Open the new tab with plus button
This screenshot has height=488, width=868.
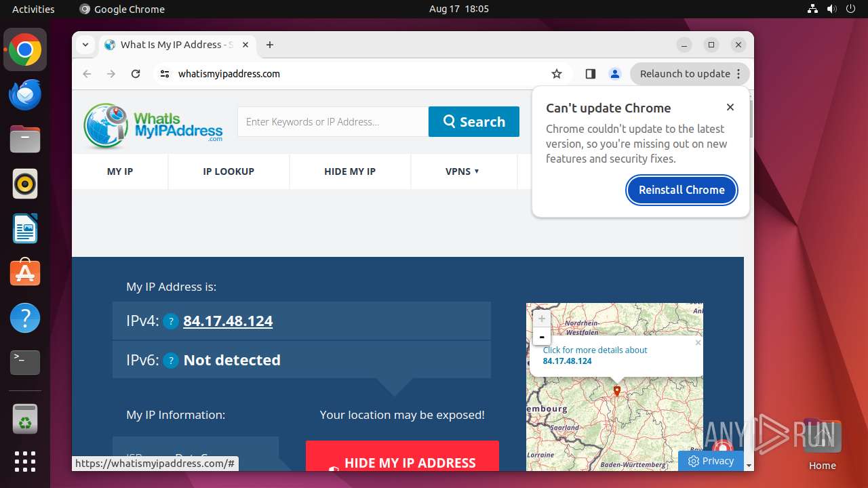[x=270, y=45]
